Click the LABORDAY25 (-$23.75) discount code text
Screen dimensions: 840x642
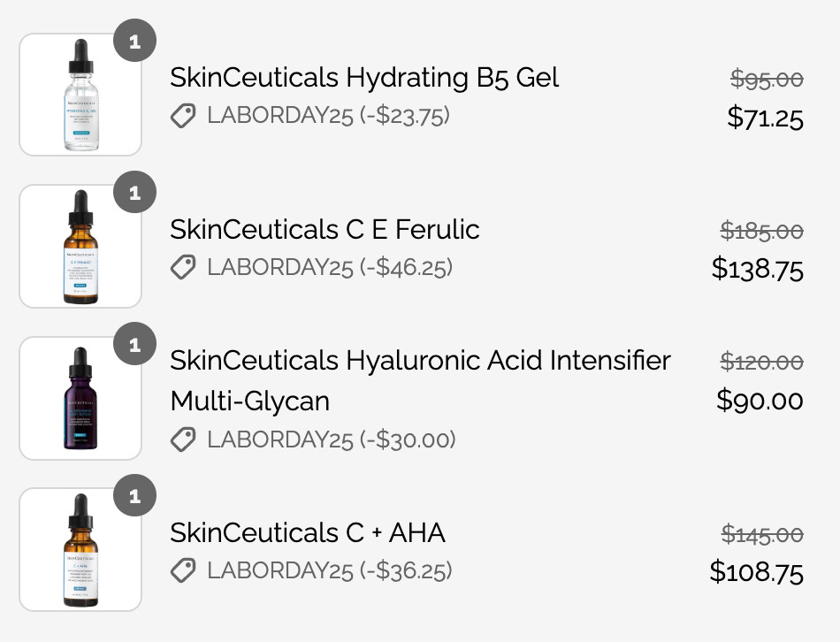[328, 116]
